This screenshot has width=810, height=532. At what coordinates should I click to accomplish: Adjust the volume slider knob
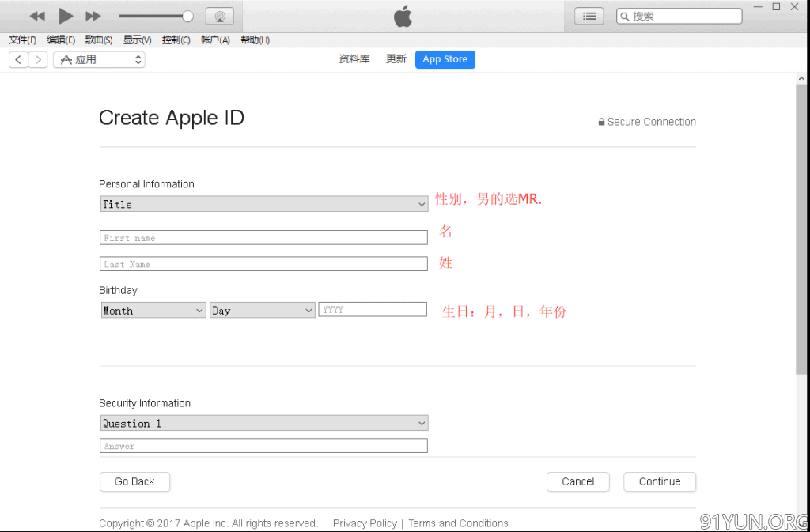[x=188, y=17]
